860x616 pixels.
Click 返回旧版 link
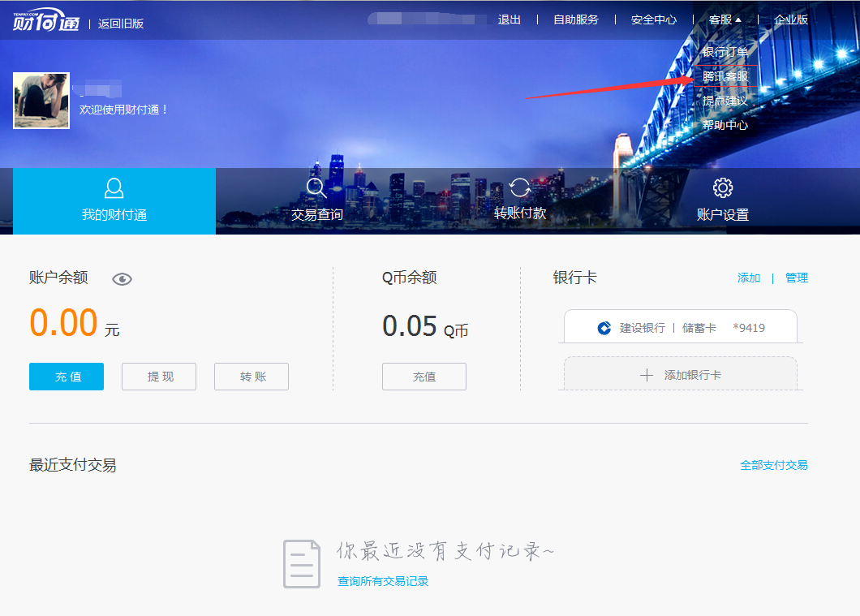pos(121,24)
